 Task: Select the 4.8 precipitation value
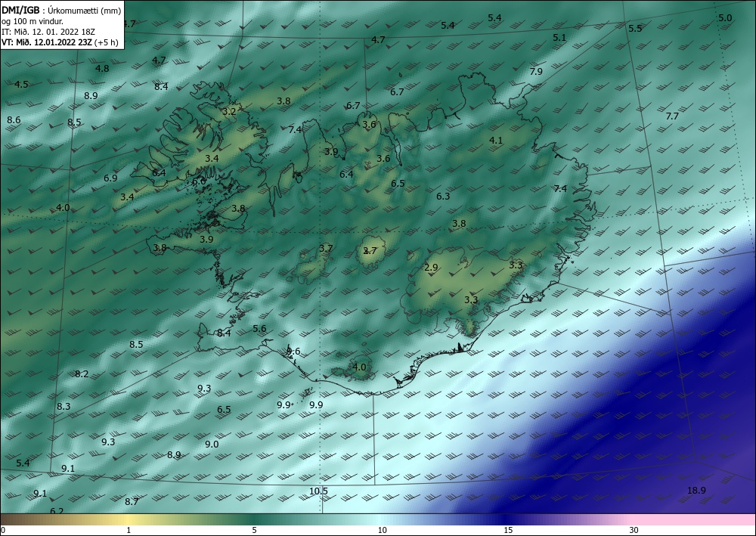point(102,69)
